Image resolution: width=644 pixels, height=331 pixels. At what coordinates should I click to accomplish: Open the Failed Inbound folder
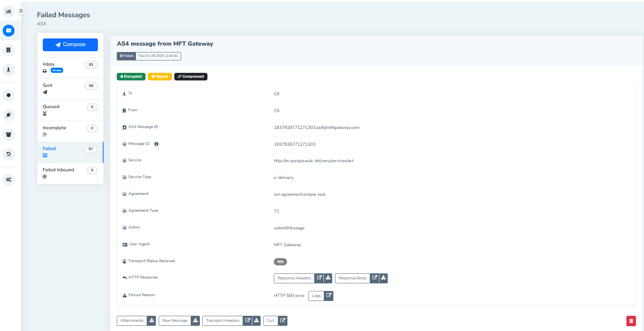click(x=70, y=173)
